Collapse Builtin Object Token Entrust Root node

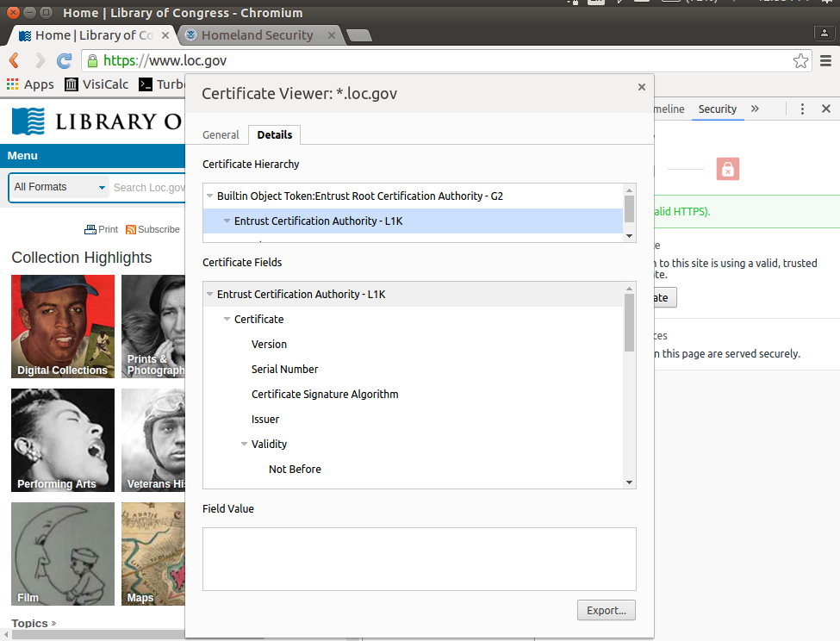pos(210,196)
